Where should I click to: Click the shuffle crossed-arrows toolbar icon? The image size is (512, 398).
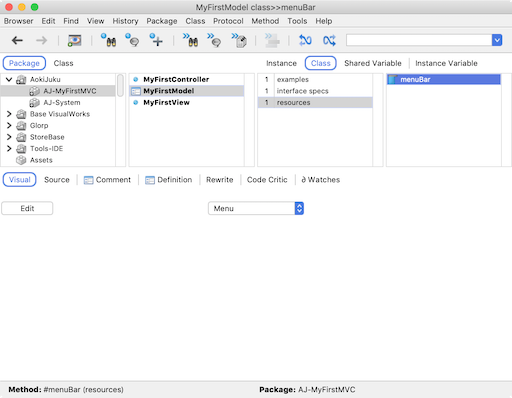click(329, 40)
